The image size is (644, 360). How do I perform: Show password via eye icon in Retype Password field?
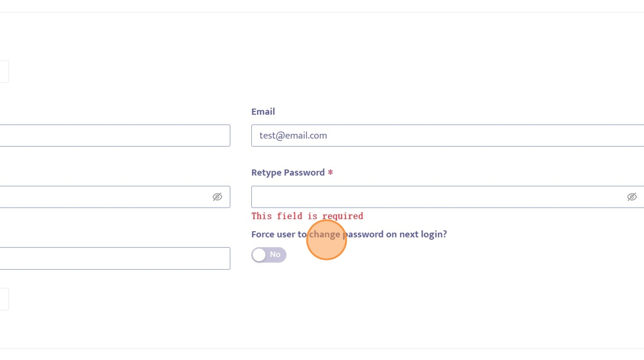[x=631, y=197]
